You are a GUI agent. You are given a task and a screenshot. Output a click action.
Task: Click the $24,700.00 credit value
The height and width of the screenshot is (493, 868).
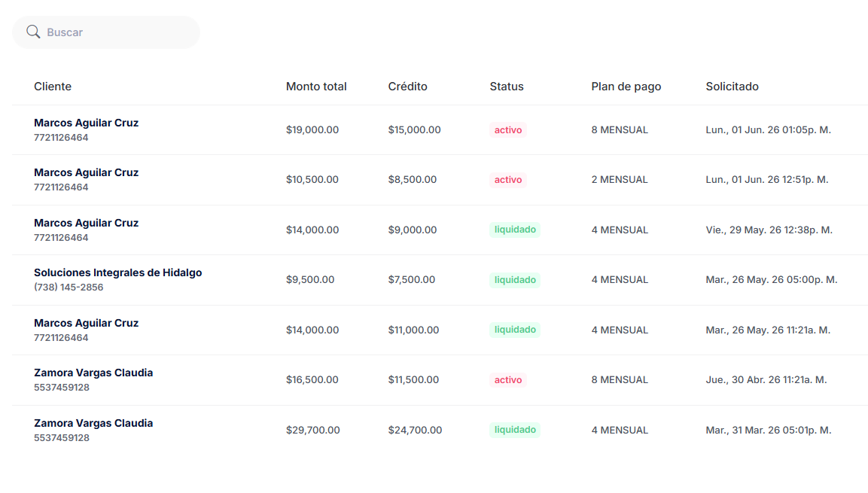(x=415, y=431)
